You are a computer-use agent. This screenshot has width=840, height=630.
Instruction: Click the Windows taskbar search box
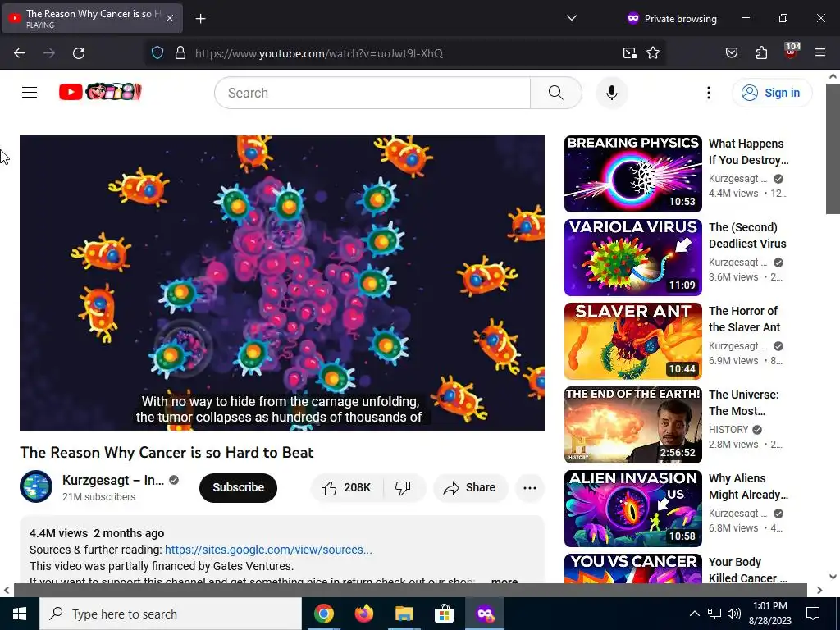click(x=171, y=614)
